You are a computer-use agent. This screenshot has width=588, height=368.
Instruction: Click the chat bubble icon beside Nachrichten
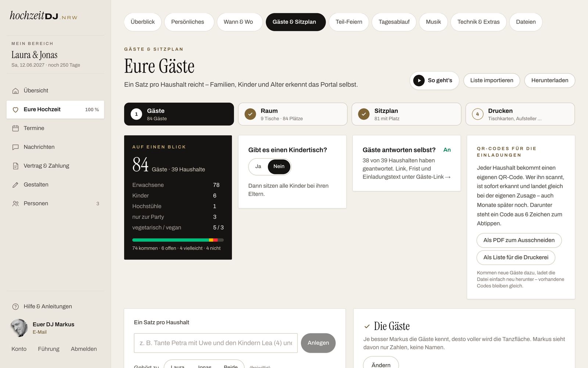15,147
